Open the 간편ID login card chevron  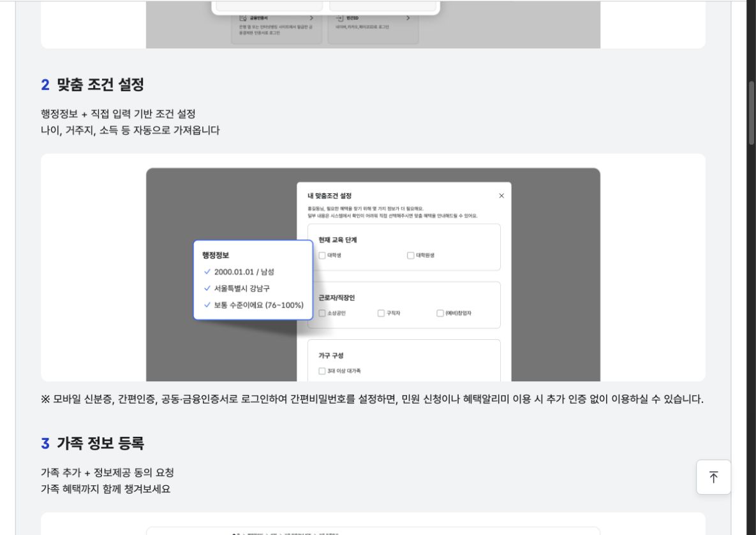[408, 18]
